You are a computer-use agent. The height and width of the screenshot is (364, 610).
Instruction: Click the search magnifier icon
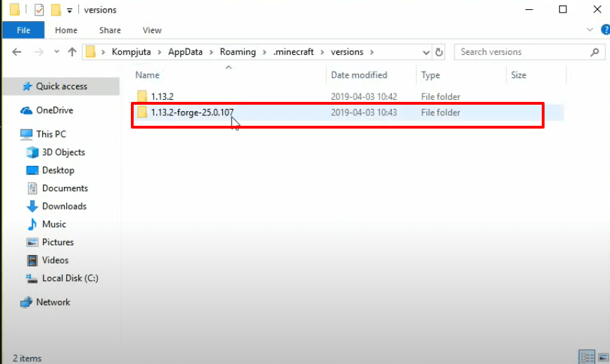595,52
